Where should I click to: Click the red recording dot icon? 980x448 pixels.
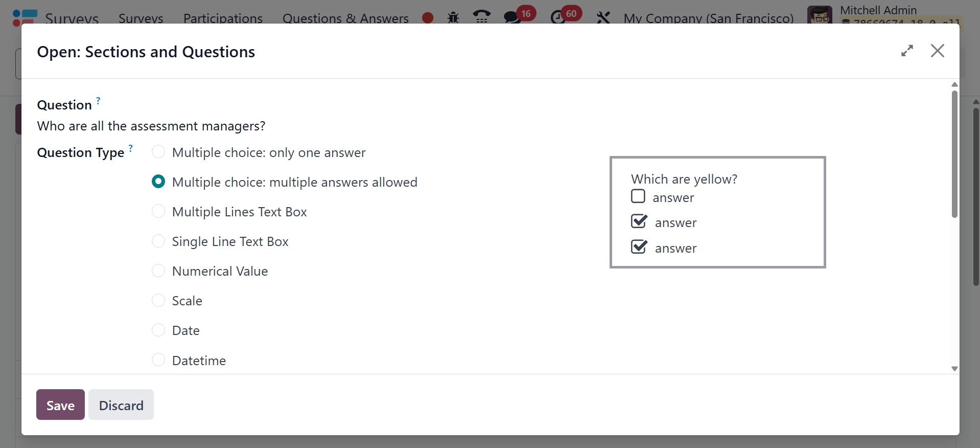pyautogui.click(x=428, y=18)
